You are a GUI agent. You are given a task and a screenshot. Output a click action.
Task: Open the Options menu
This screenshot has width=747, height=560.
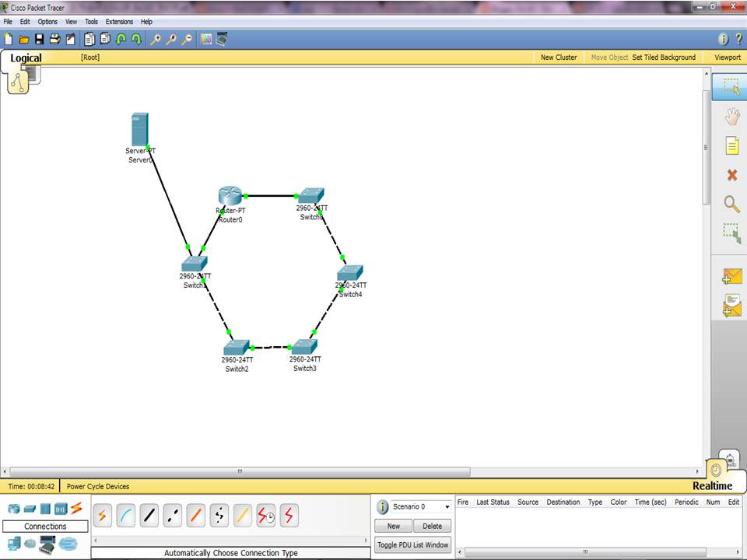[x=47, y=21]
